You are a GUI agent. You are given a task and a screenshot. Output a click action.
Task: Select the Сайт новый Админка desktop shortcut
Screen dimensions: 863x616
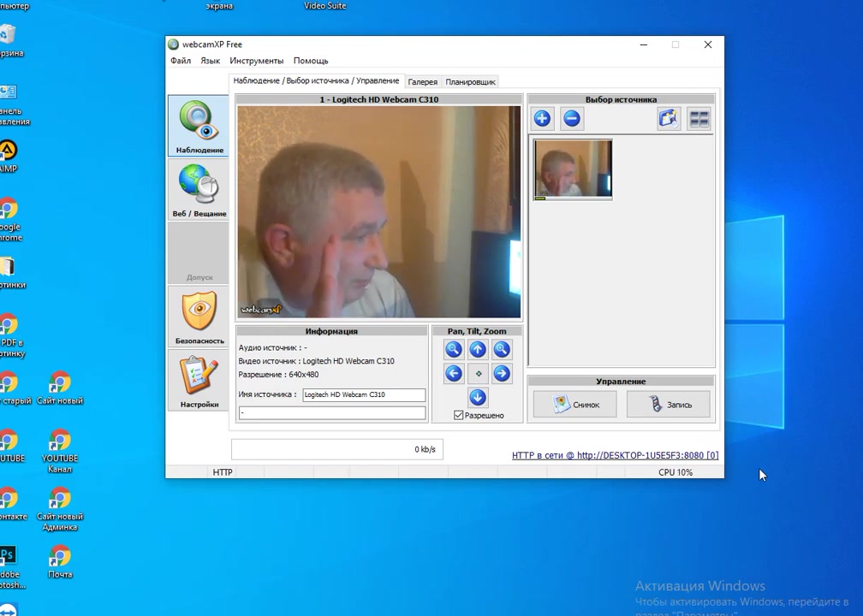click(x=60, y=509)
